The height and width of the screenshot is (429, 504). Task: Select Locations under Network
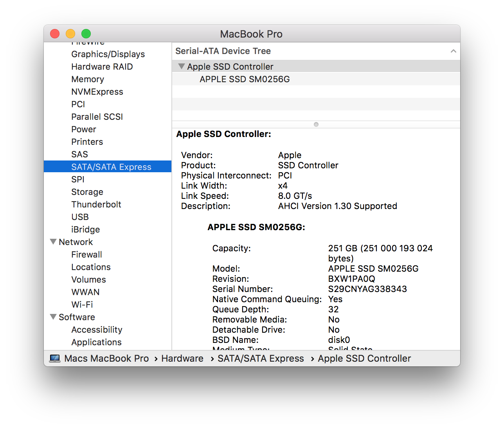click(x=91, y=267)
